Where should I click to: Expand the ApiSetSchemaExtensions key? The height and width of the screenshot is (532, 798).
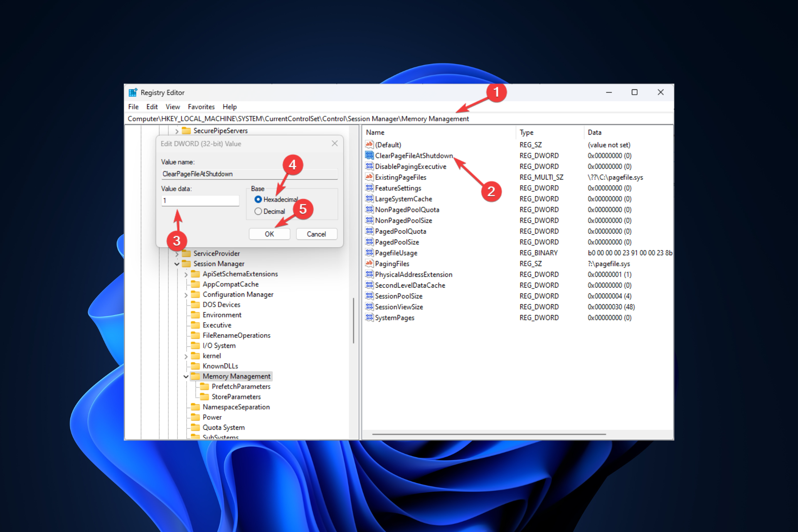point(186,274)
